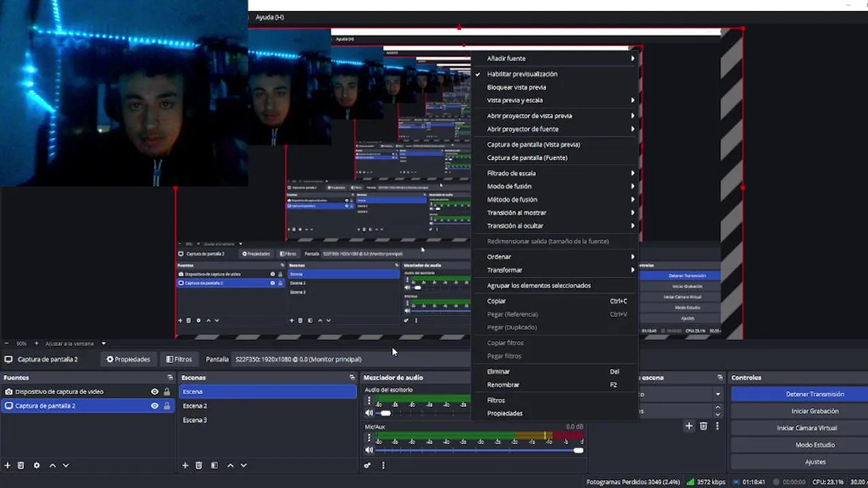Expand Añadir fuente submenu
The width and height of the screenshot is (868, 488).
click(x=554, y=58)
